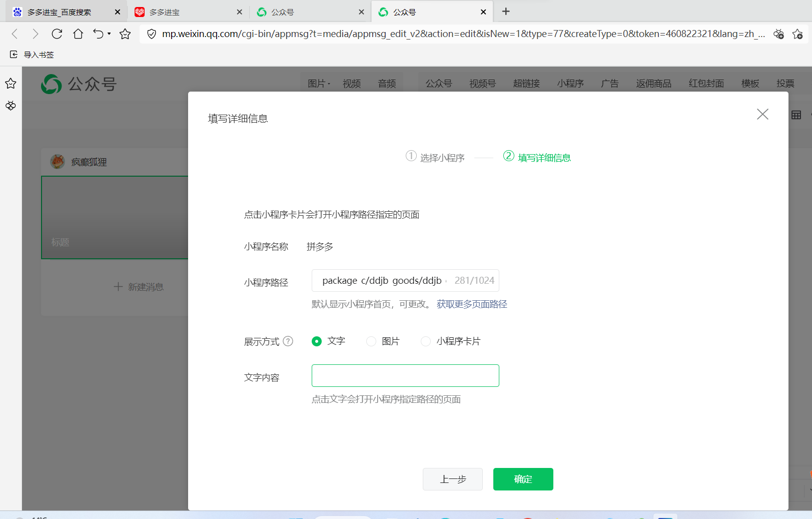
Task: Click the address bar URL
Action: coord(463,34)
